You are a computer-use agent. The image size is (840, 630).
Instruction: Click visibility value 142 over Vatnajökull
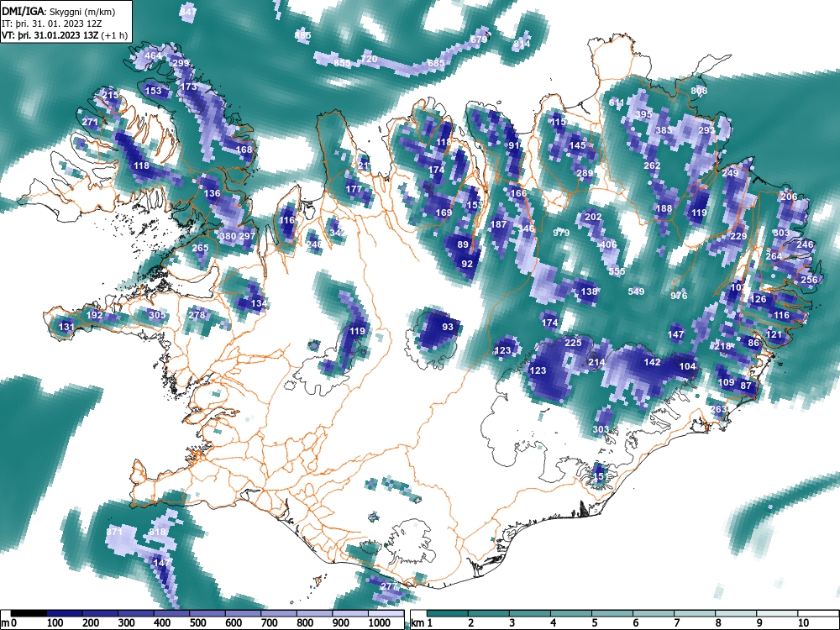point(652,362)
